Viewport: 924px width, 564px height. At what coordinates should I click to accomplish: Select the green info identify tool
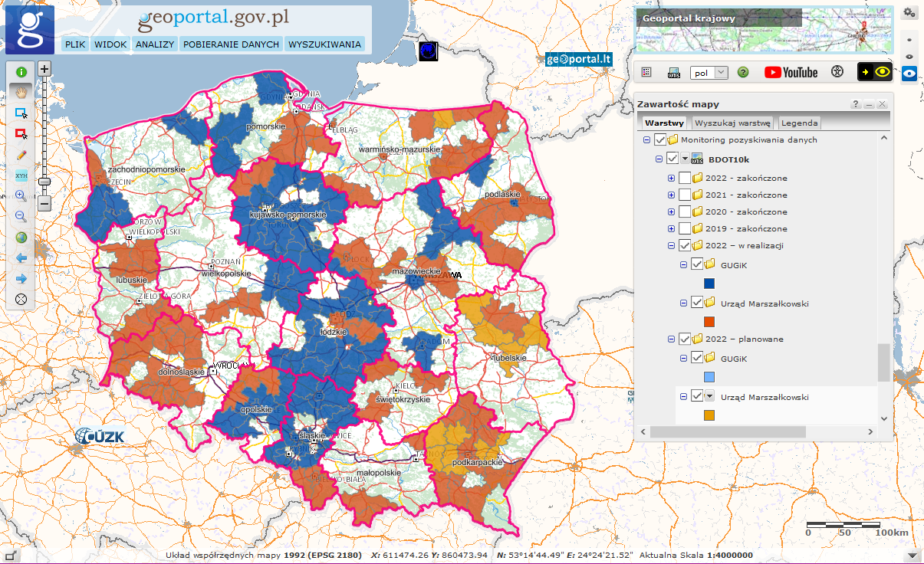point(21,72)
